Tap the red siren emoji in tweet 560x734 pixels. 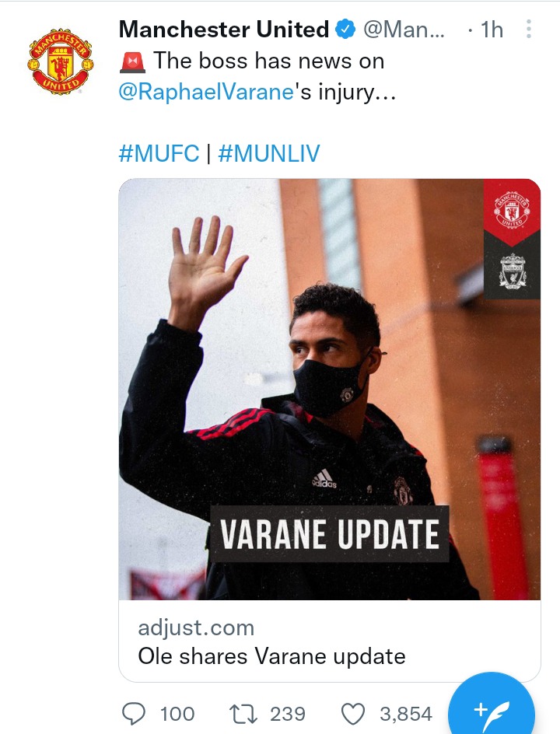tap(132, 61)
